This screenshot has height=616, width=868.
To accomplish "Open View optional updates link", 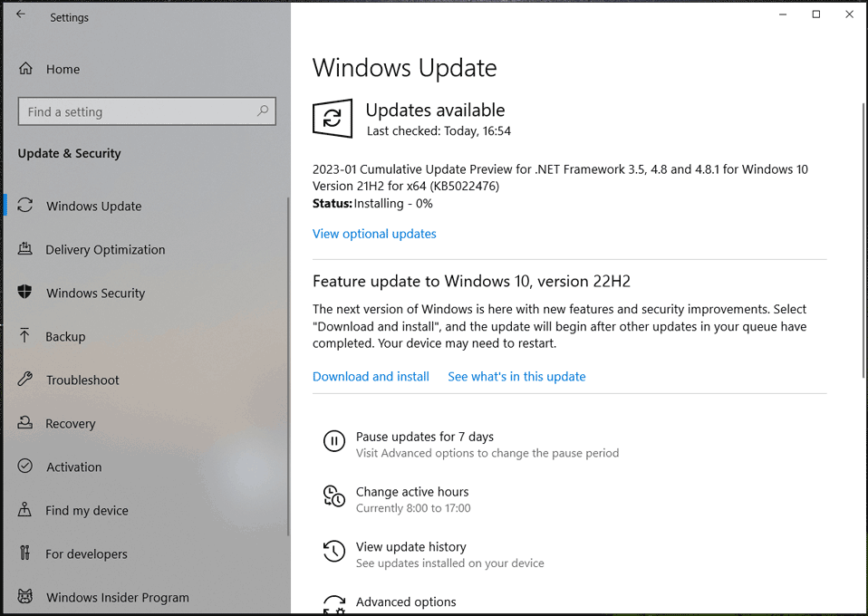I will click(x=374, y=234).
